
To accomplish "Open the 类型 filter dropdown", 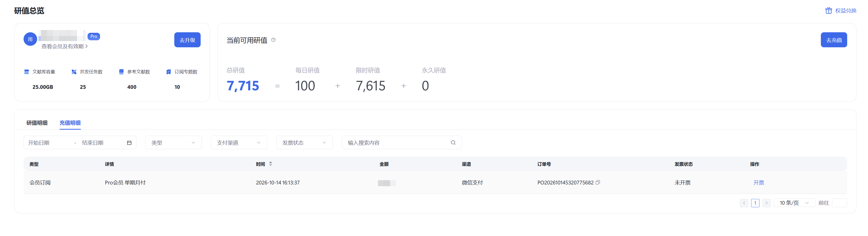I will (174, 143).
